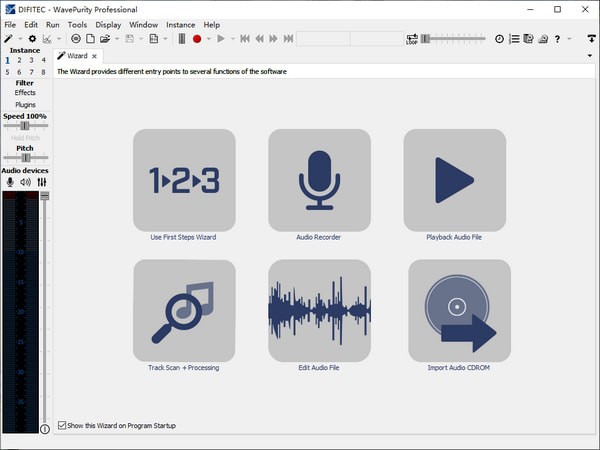This screenshot has height=450, width=600.
Task: Open the Audio Recorder tile
Action: pyautogui.click(x=319, y=180)
